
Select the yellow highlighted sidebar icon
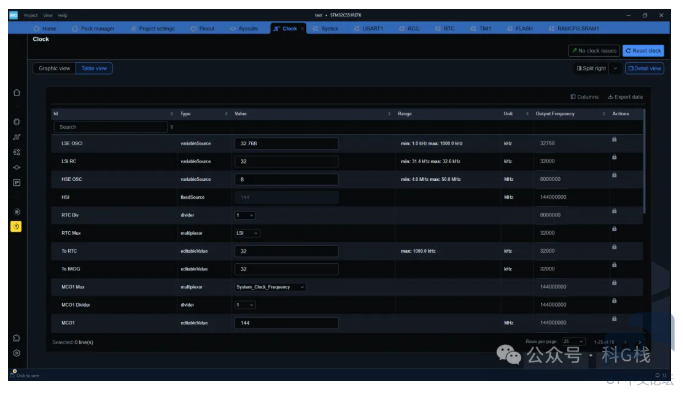16,226
